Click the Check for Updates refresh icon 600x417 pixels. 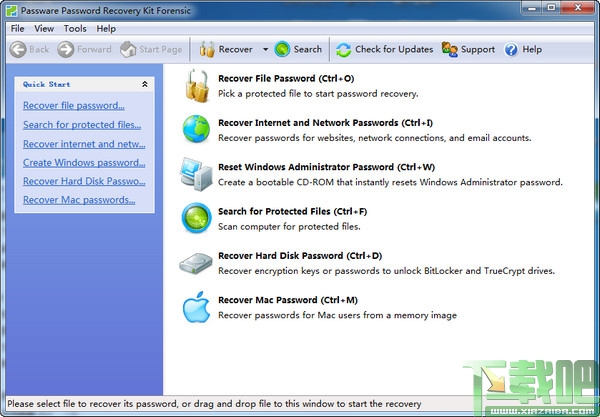(344, 50)
